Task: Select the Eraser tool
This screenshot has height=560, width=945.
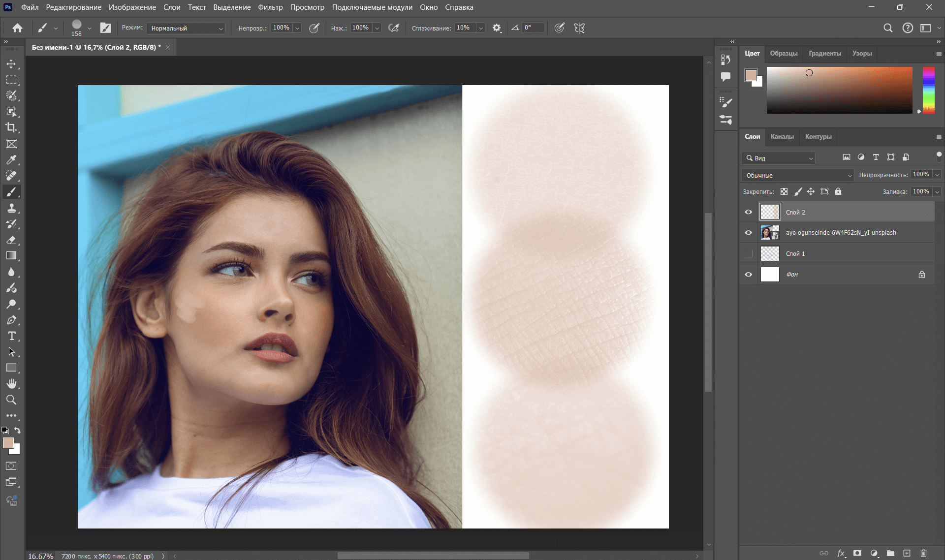Action: tap(12, 239)
